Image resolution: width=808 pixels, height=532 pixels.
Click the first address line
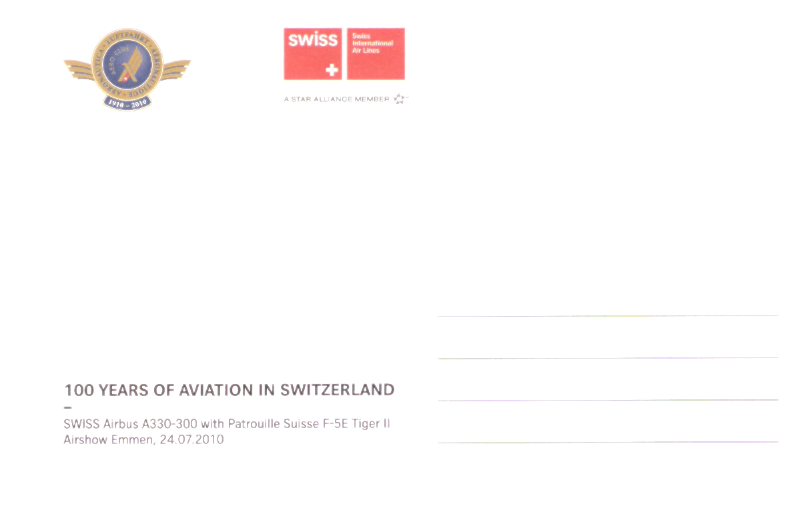(x=608, y=315)
